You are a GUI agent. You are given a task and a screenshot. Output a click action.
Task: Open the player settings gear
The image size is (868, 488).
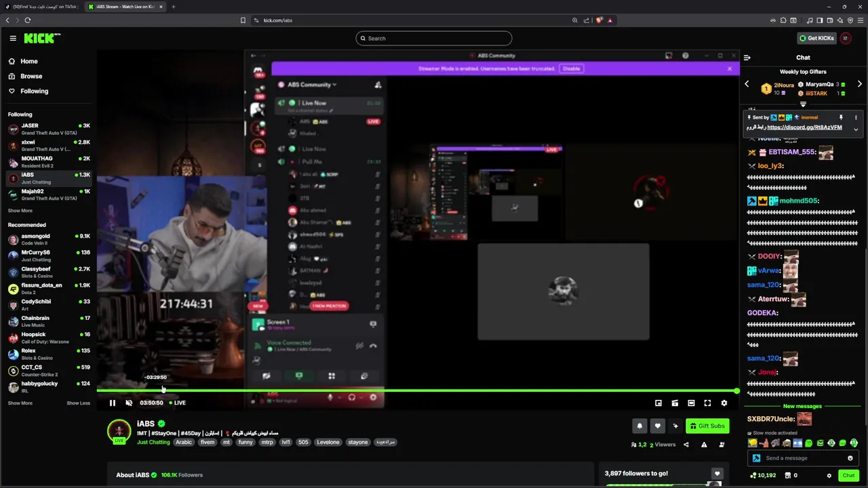[x=724, y=403]
